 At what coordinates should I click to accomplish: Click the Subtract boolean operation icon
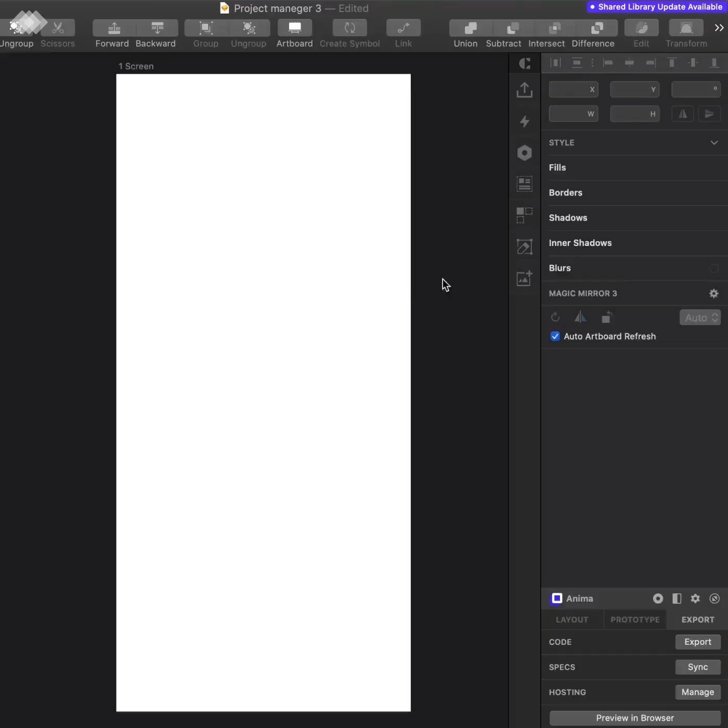[513, 28]
